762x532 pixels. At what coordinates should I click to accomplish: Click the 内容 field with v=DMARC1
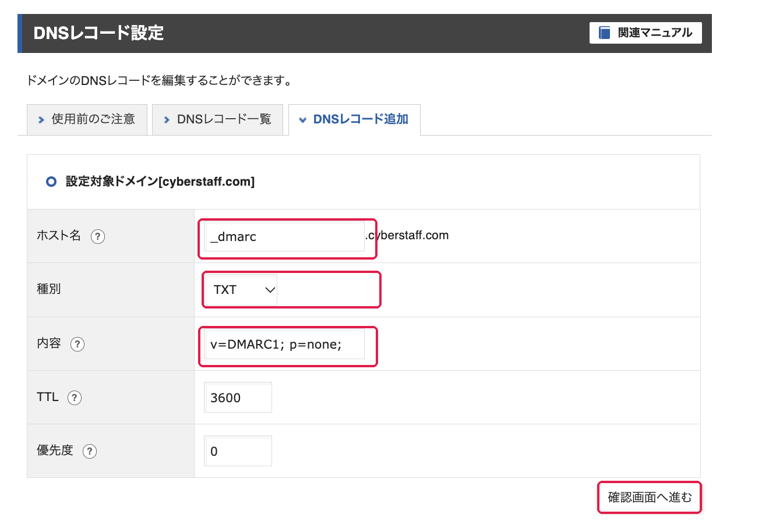[284, 344]
